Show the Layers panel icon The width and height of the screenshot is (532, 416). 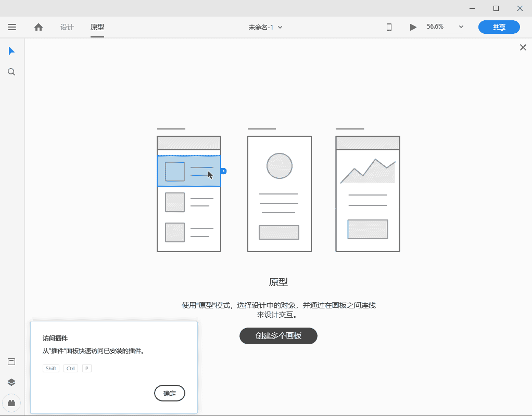11,382
